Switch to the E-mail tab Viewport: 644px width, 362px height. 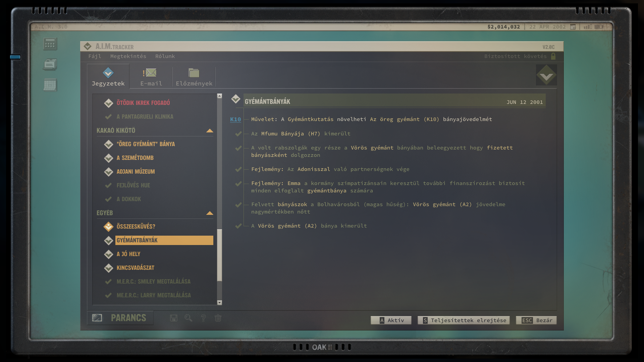click(151, 77)
